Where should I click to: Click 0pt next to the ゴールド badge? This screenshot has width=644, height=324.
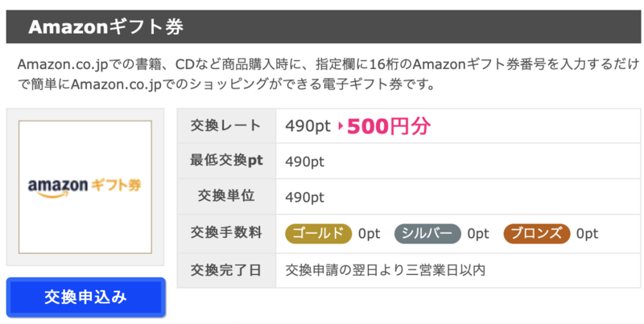point(369,234)
